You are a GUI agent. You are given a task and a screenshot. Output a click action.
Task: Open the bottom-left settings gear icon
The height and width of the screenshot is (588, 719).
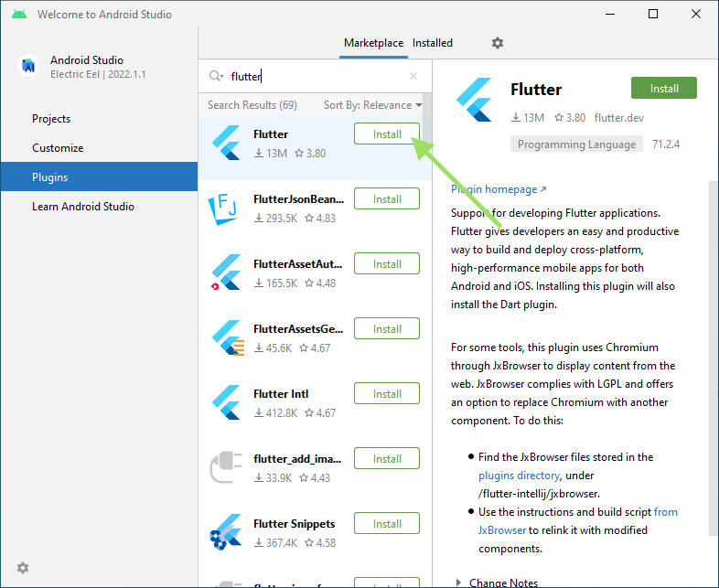pyautogui.click(x=23, y=568)
